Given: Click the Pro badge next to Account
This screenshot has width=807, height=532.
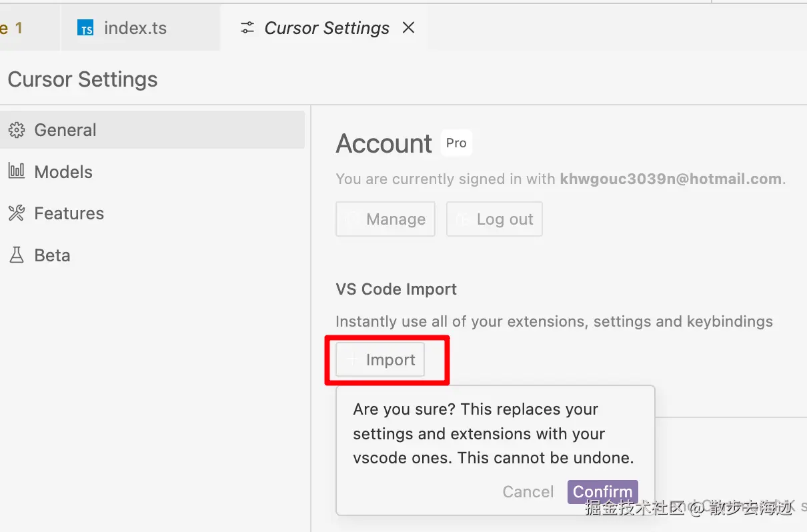Looking at the screenshot, I should [456, 143].
